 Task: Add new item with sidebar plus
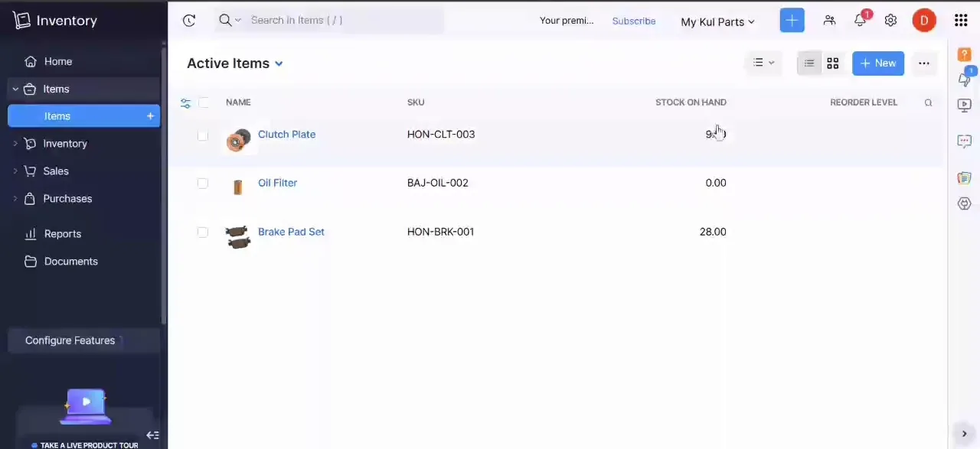coord(150,116)
